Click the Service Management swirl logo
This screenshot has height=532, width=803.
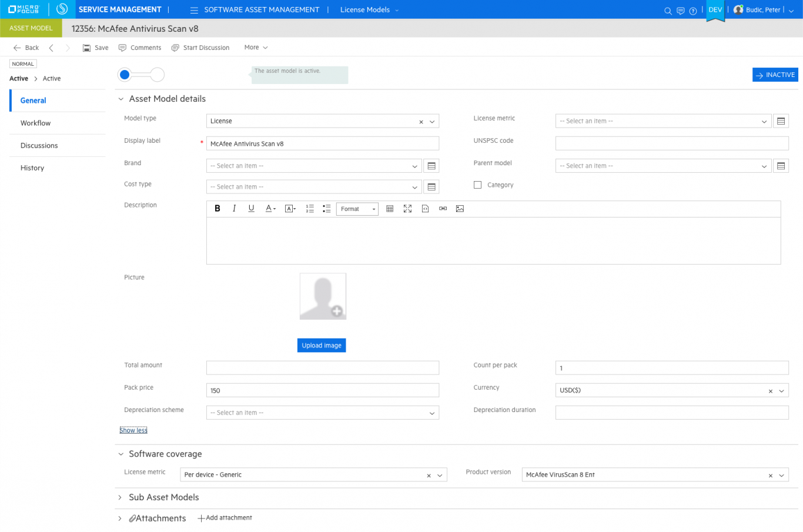[62, 9]
